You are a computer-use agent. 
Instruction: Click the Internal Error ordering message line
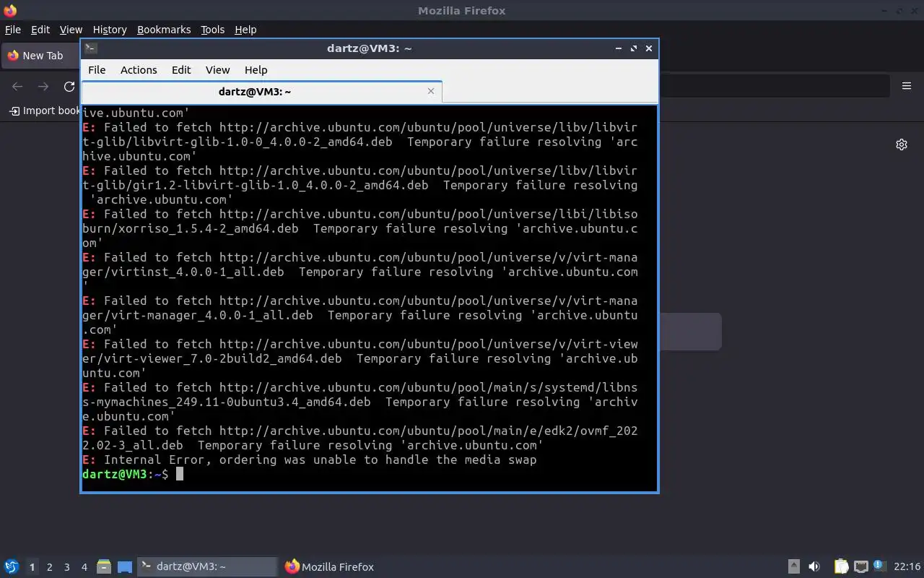(310, 460)
